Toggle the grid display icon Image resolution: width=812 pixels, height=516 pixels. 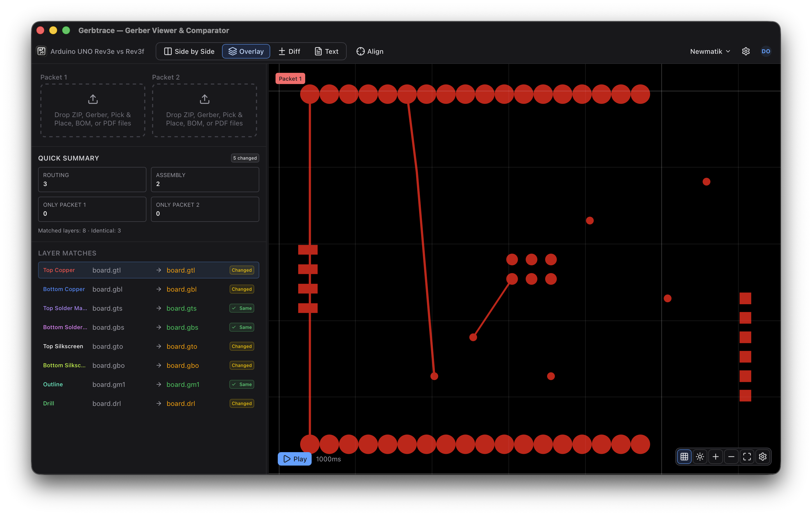pos(684,457)
